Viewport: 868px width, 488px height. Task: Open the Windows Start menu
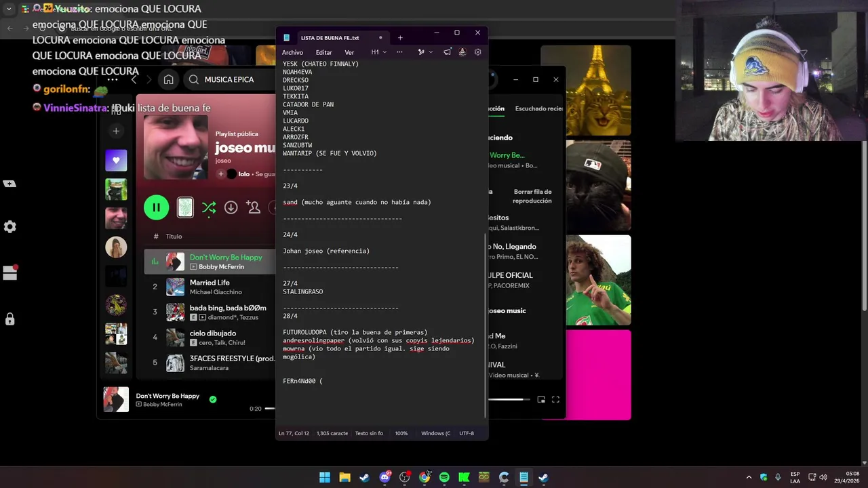[x=325, y=477]
